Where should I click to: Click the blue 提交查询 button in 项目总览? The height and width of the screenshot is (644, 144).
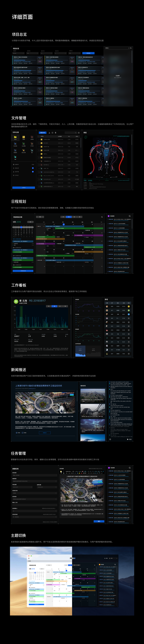pyautogui.click(x=88, y=53)
